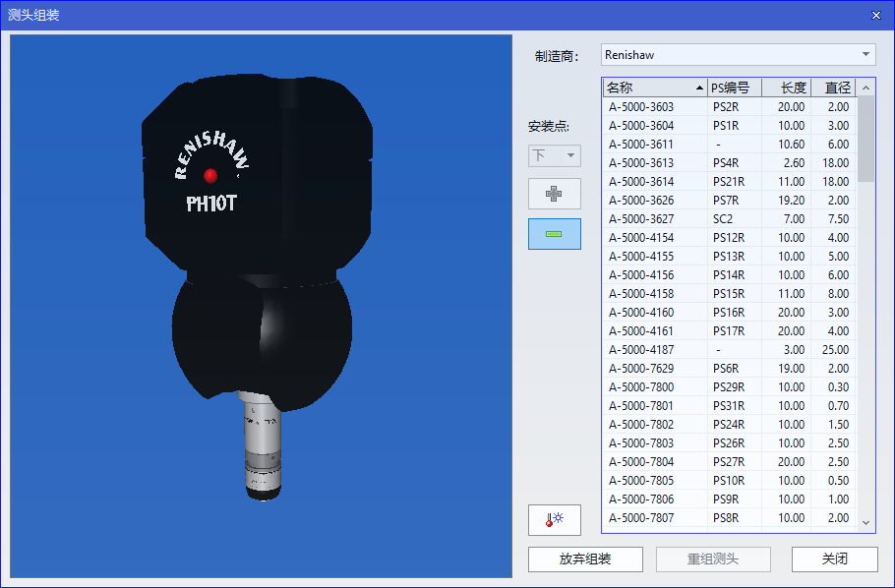895x588 pixels.
Task: Select row A-5000-7629
Action: pos(730,369)
